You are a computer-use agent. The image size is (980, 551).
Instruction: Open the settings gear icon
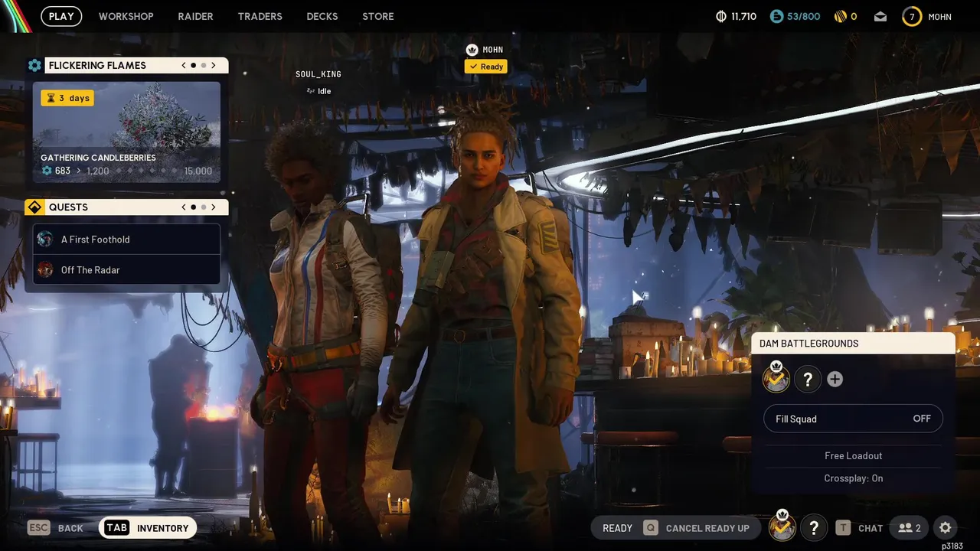coord(945,528)
